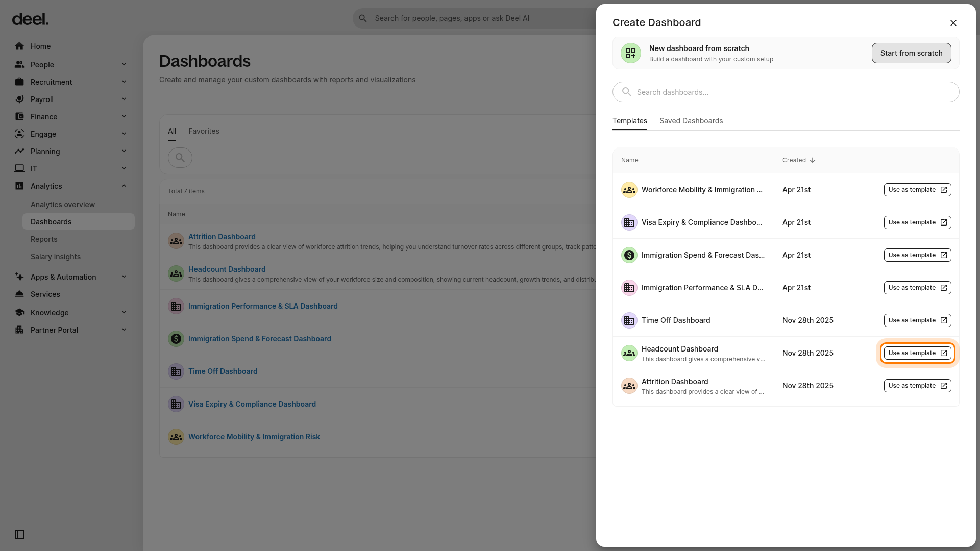
Task: Click the new dashboard grid-plus icon
Action: pos(631,53)
